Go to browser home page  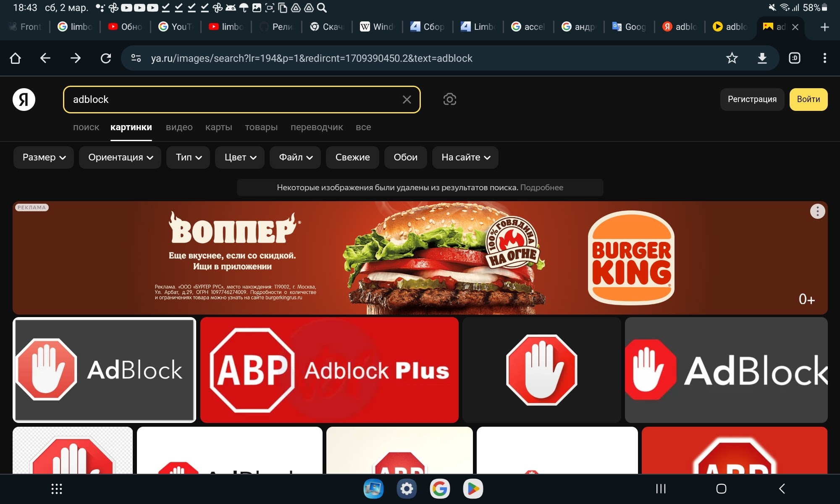pyautogui.click(x=16, y=58)
